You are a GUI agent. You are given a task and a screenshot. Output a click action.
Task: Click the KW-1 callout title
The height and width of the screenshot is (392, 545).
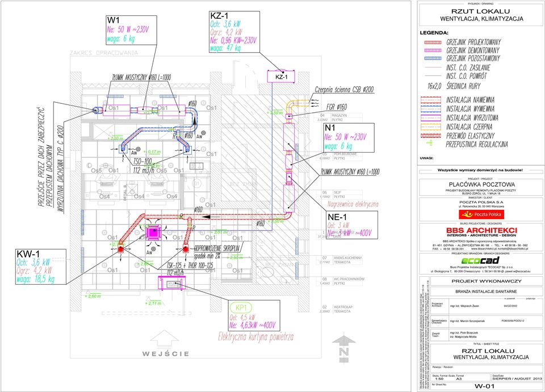(x=28, y=254)
